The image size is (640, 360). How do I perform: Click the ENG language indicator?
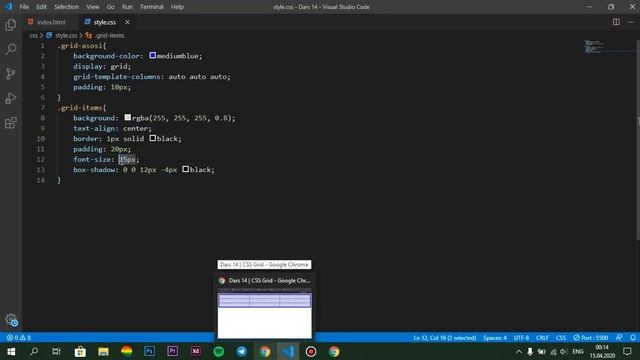pos(578,351)
